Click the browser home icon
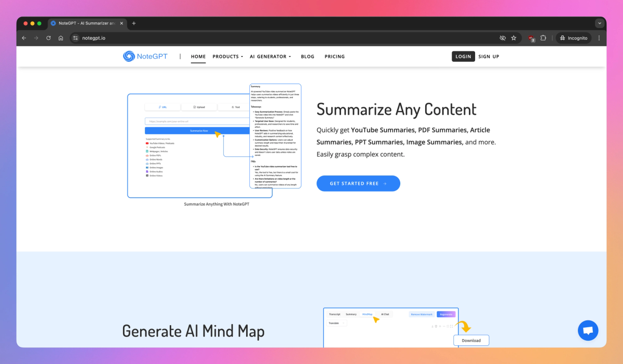This screenshot has width=623, height=364. tap(61, 38)
